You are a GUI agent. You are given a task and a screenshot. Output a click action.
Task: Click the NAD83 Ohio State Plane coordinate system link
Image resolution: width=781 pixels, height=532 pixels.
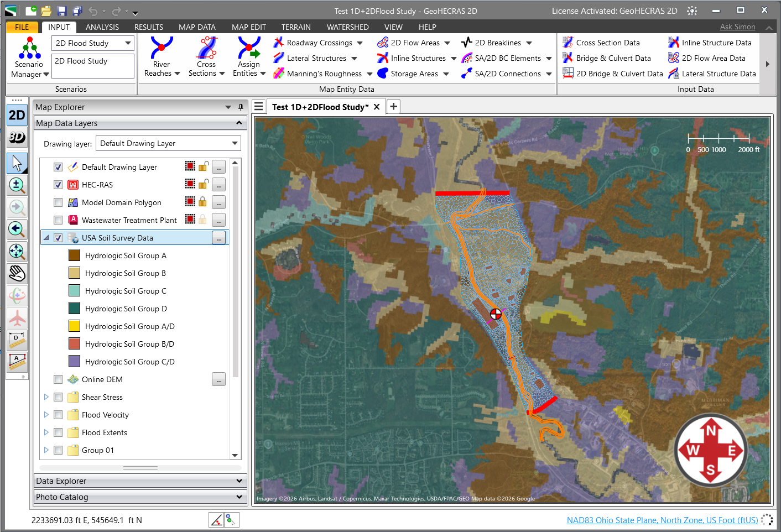pos(662,520)
